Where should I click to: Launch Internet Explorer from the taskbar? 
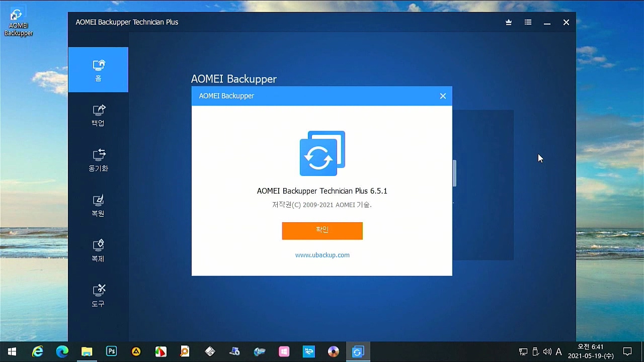click(37, 351)
